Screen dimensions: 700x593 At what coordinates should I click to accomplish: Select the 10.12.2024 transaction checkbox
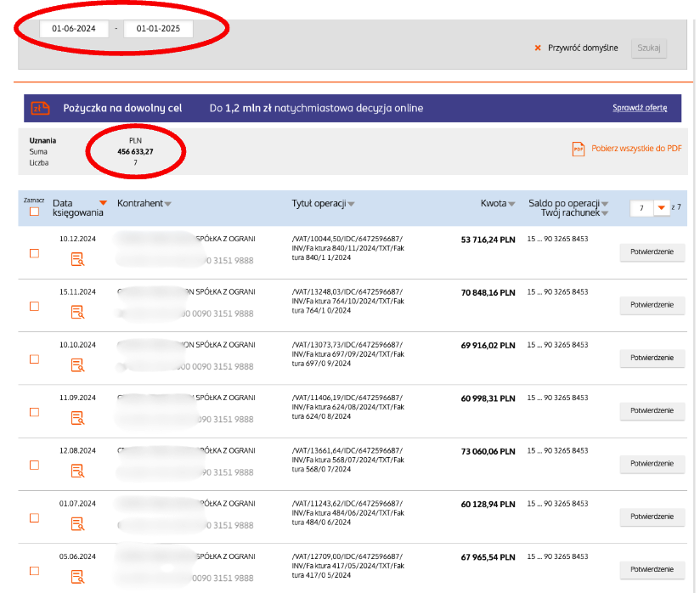click(34, 253)
